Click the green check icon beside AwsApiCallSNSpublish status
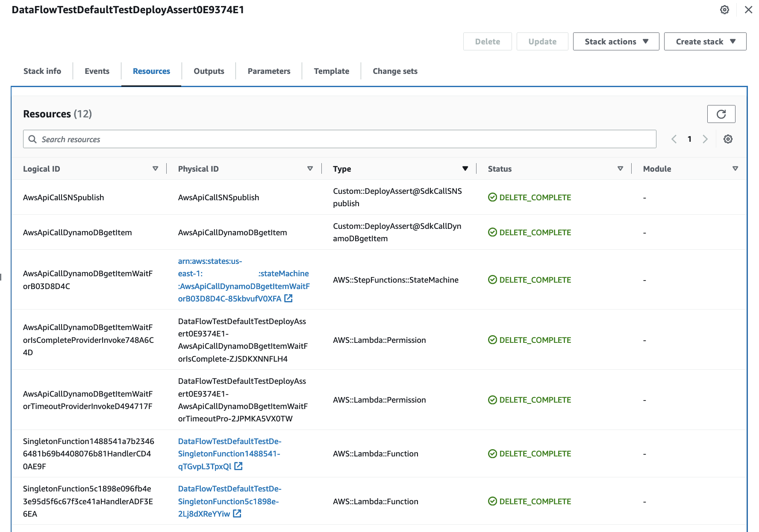Image resolution: width=759 pixels, height=532 pixels. coord(492,197)
